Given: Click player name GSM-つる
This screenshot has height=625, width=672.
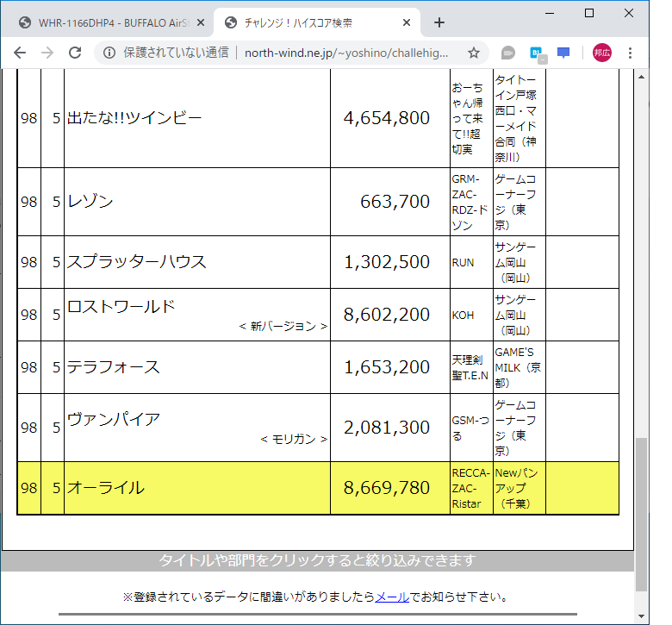Looking at the screenshot, I should pyautogui.click(x=470, y=428).
